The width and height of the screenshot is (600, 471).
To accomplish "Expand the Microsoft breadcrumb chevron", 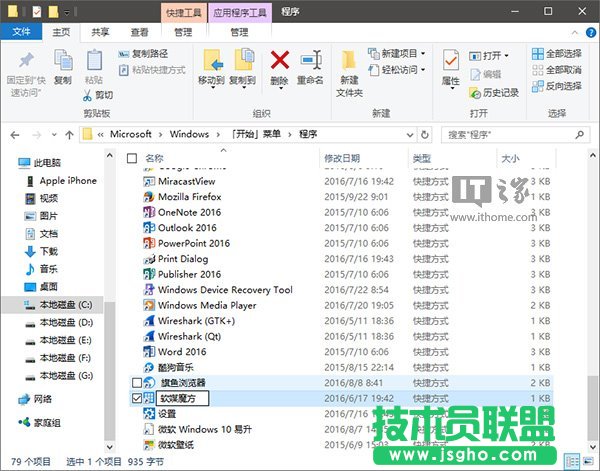I will 160,135.
